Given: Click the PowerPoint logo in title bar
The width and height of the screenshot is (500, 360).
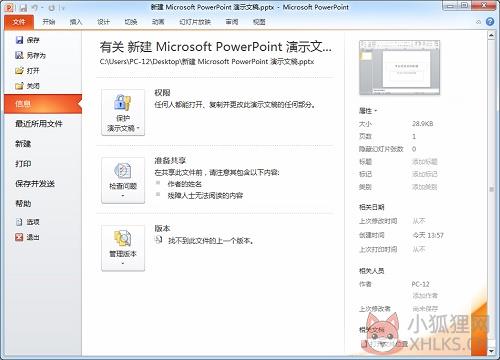Looking at the screenshot, I should pyautogui.click(x=9, y=7).
